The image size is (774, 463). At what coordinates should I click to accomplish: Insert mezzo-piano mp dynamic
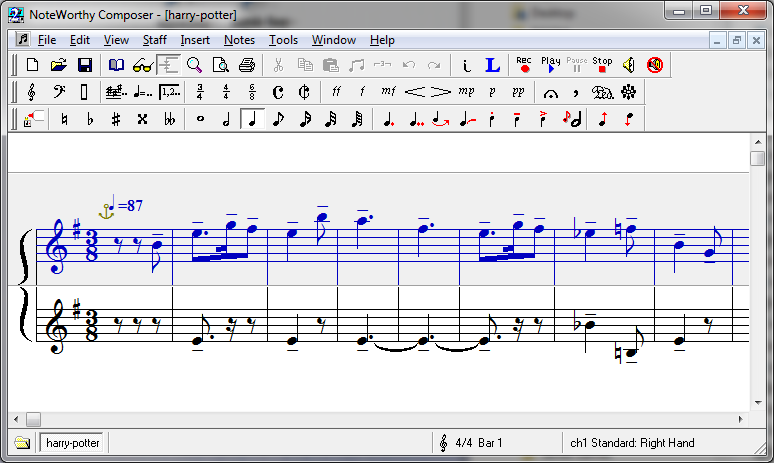(x=466, y=91)
